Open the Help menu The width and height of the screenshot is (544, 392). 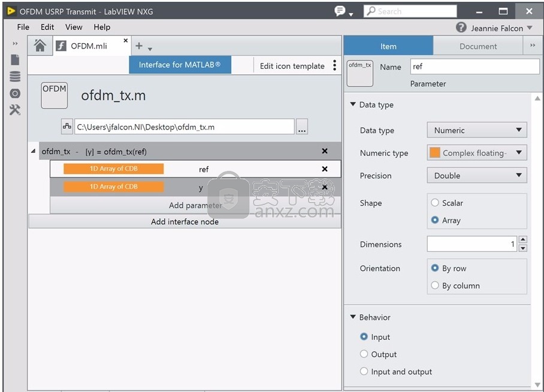pos(102,27)
